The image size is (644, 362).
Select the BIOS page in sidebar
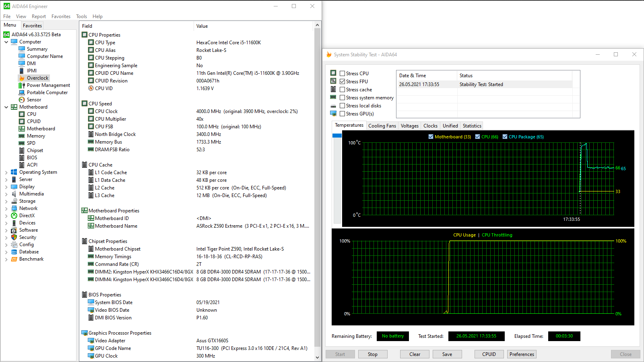click(x=31, y=157)
